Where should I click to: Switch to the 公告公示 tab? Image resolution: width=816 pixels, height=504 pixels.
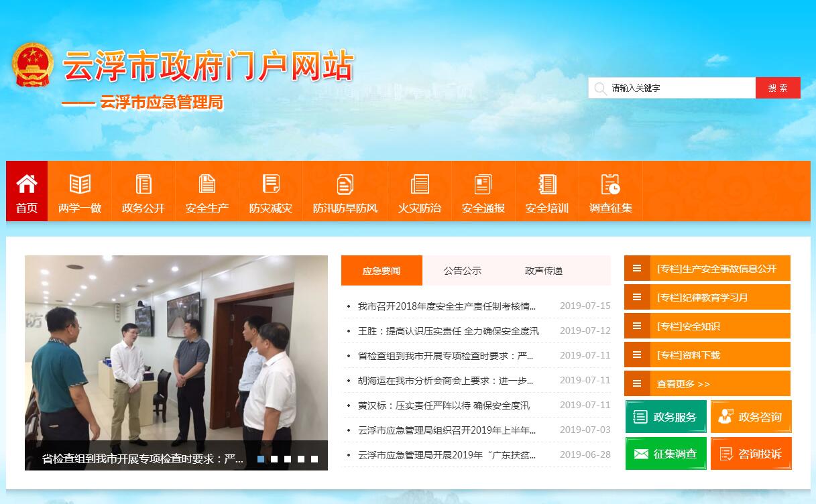coord(463,271)
